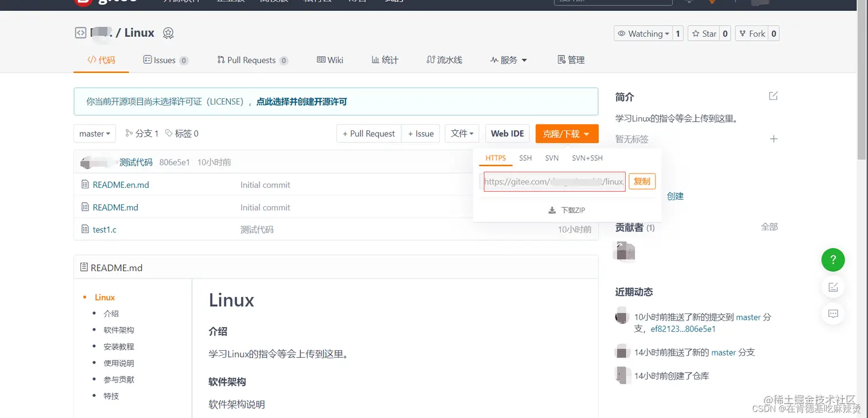Click 测试代码 commit message for test1.c
The width and height of the screenshot is (868, 418).
coord(257,230)
